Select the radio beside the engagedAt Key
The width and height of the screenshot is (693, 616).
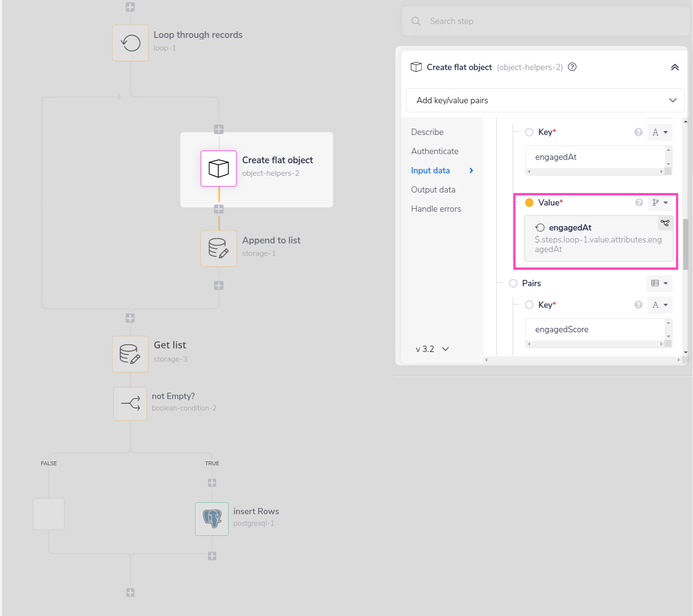tap(529, 132)
